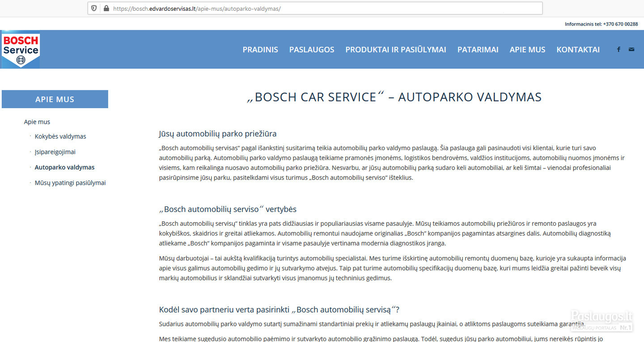Open the PATARIMAI menu item
Viewport: 644px width, 342px height.
pos(478,50)
